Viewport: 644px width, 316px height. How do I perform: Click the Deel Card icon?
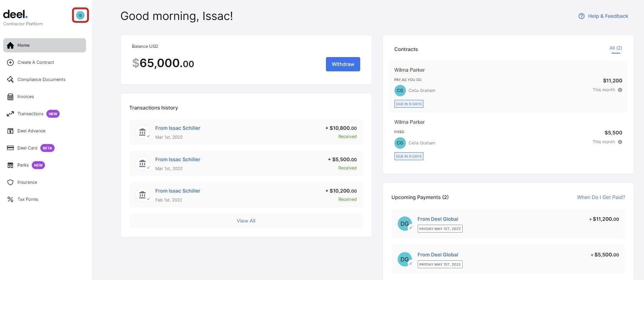[x=10, y=148]
